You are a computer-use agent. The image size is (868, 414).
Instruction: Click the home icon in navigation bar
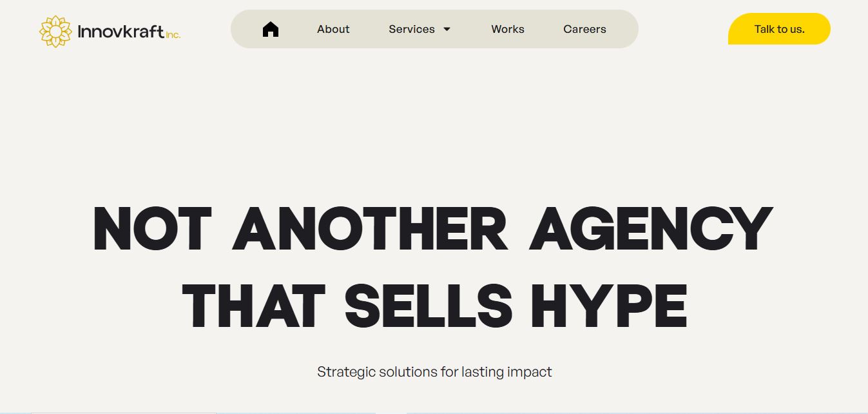tap(271, 29)
